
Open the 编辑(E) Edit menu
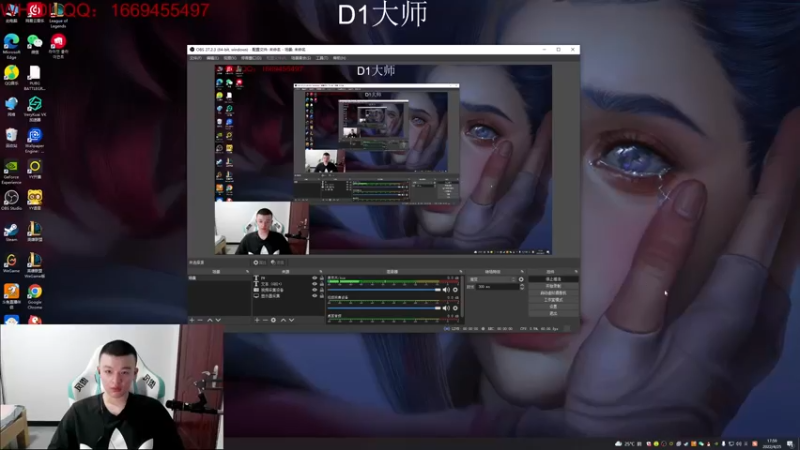[212, 58]
